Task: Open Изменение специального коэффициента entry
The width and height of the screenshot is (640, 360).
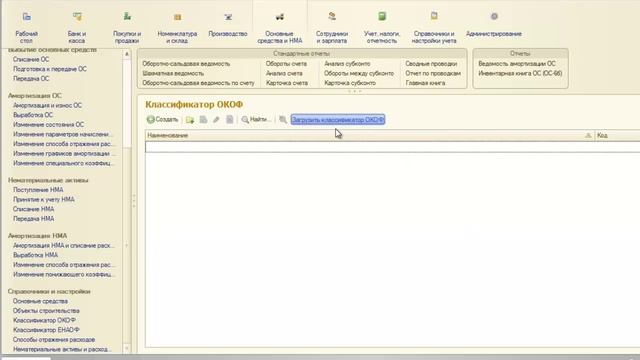Action: [x=63, y=163]
